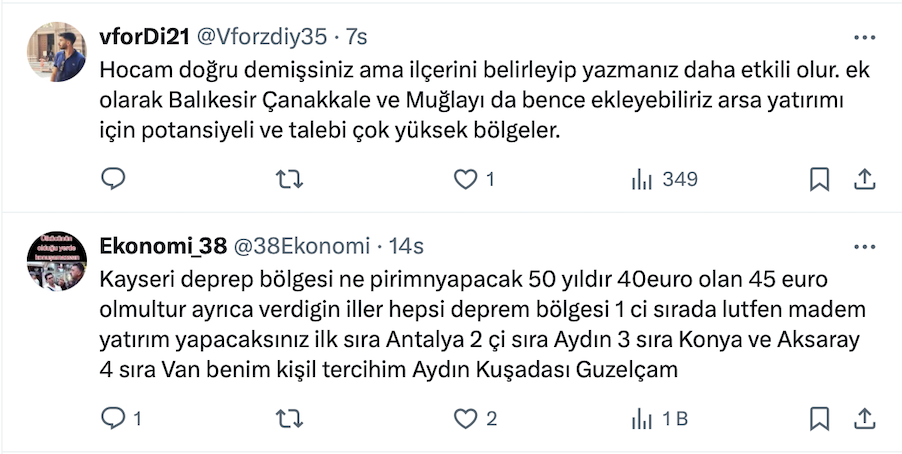Viewport: 902px width, 454px height.
Task: Open the @38Ekonomi handle link
Action: coord(300,246)
